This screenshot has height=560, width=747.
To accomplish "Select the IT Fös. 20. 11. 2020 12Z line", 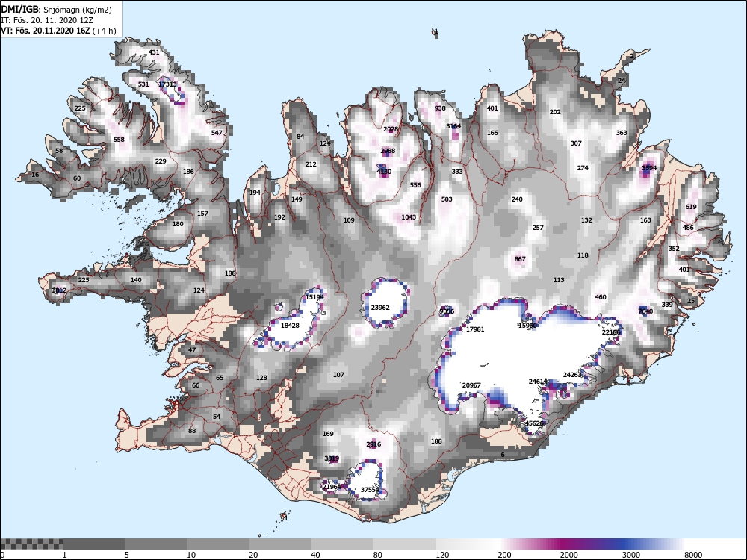I will [x=48, y=20].
